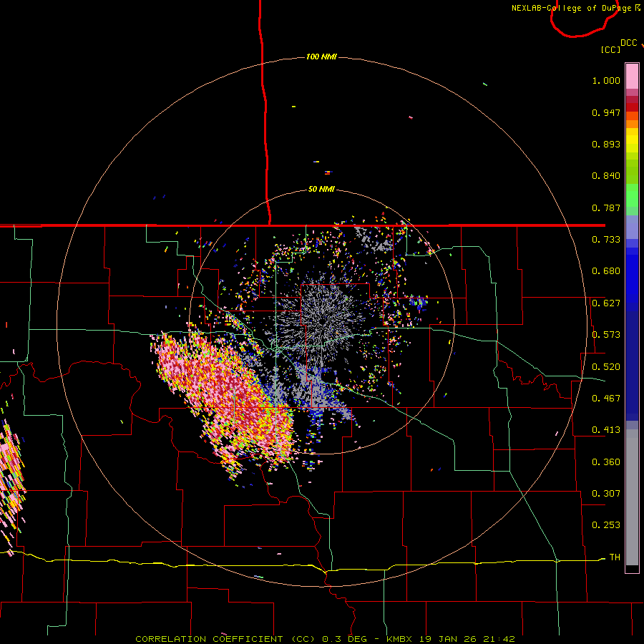This screenshot has width=644, height=644.
Task: Select the 0.893 legend value
Action: (606, 144)
